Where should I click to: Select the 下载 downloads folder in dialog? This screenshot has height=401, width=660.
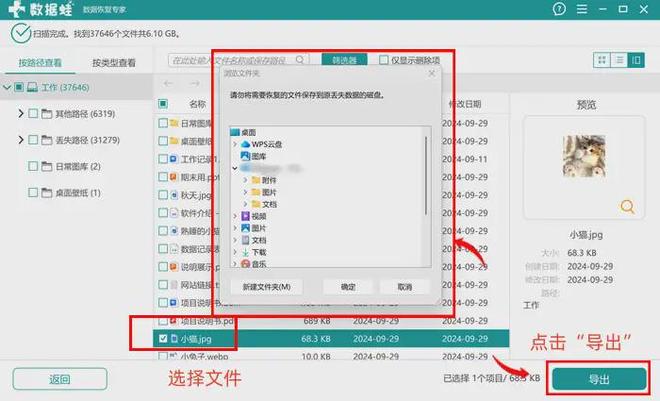(246, 252)
